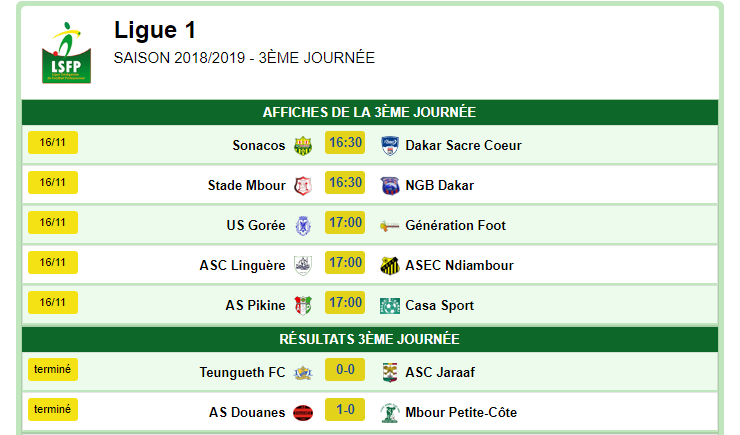Image resolution: width=740 pixels, height=435 pixels.
Task: Click the Sonacos team crest
Action: [x=303, y=146]
